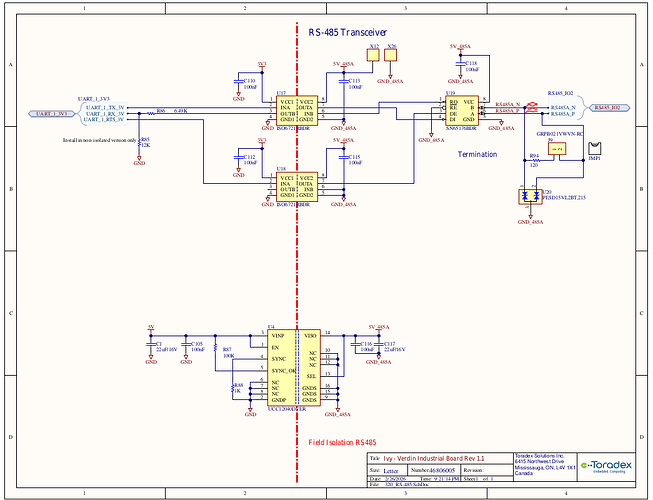
Task: Click the UART_1_RX_3V net label
Action: click(x=105, y=113)
